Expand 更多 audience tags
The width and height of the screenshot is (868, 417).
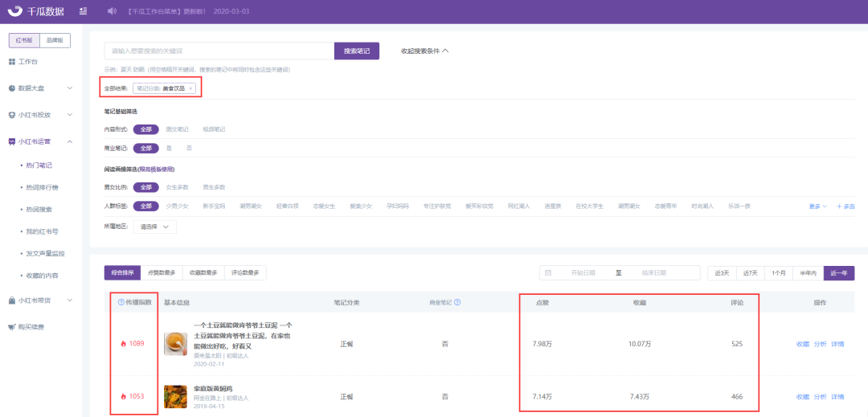coord(817,206)
